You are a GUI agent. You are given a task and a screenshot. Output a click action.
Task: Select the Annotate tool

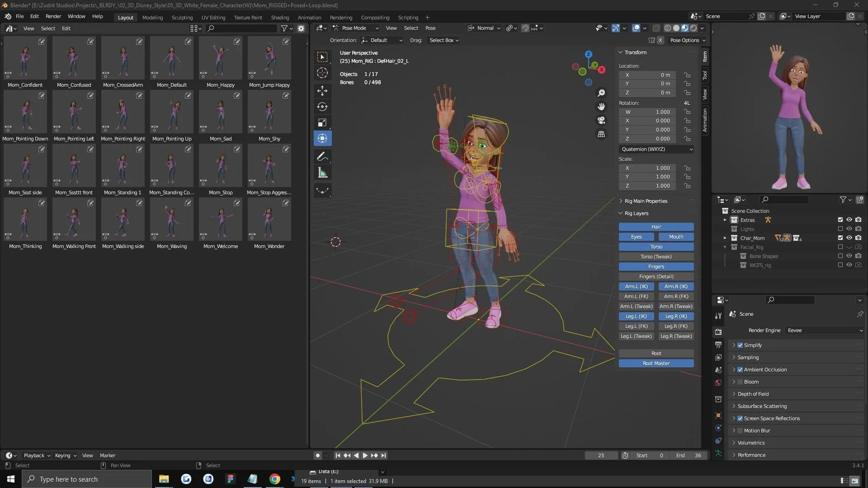click(x=322, y=156)
